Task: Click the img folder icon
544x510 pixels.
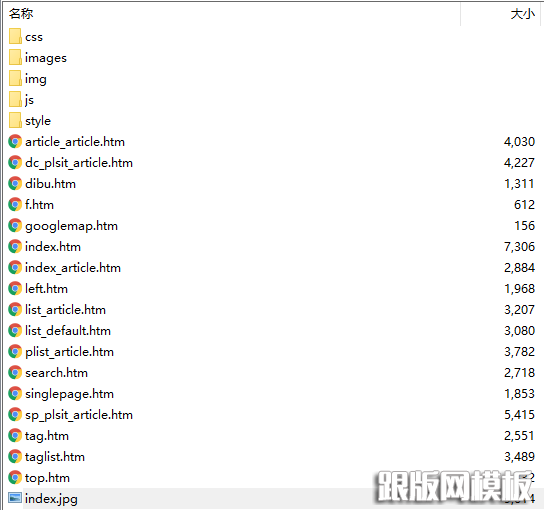Action: pos(15,78)
